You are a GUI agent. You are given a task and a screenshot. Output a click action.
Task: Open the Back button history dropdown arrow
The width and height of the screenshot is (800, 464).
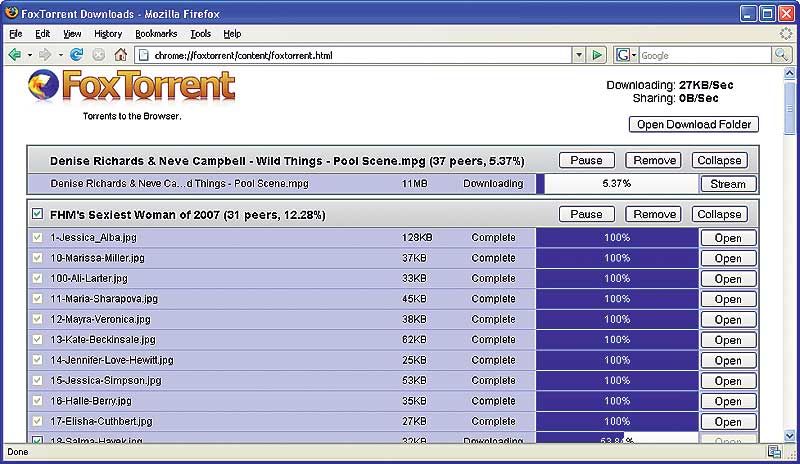30,55
